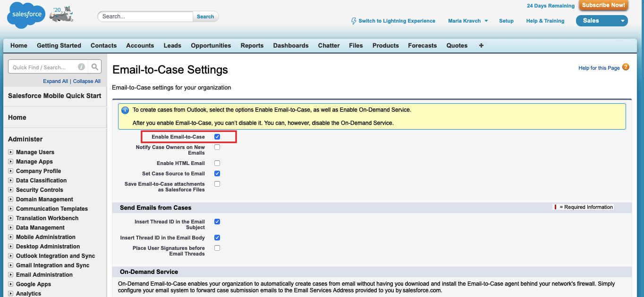Expand Data Management tree node
644x297 pixels.
click(x=10, y=228)
